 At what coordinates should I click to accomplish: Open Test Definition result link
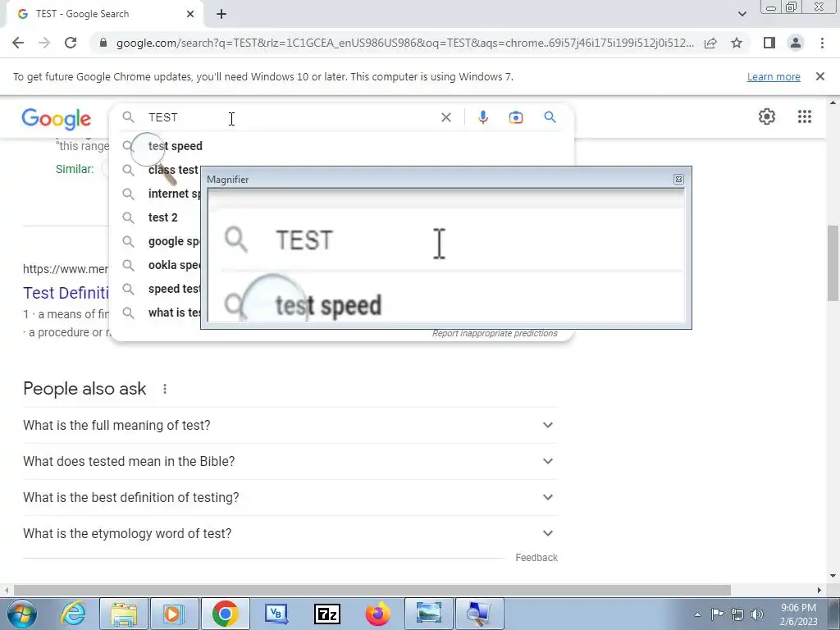(x=66, y=293)
